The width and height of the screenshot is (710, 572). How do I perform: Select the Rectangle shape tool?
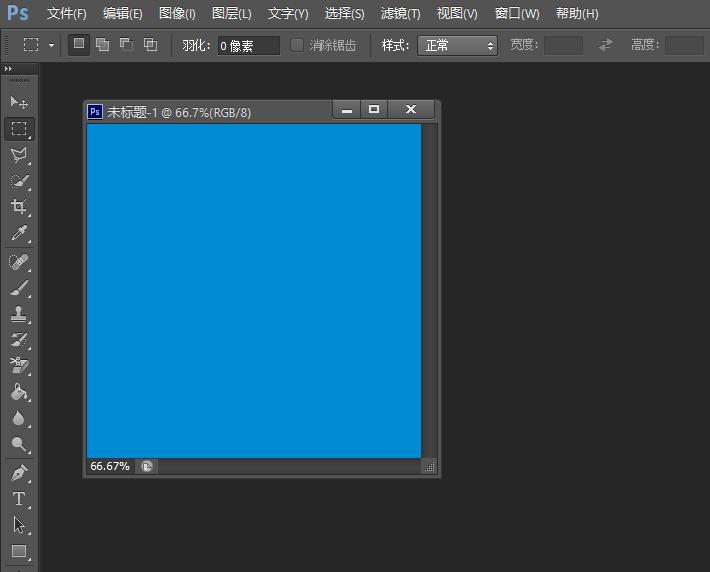tap(19, 552)
